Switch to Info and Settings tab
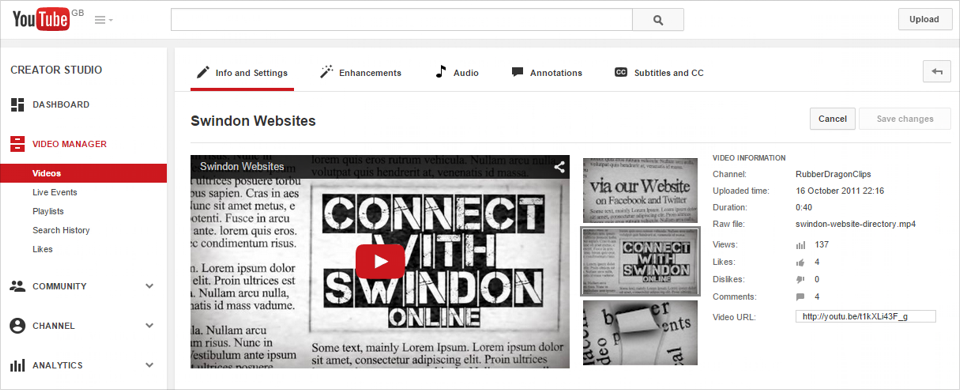Image resolution: width=960 pixels, height=390 pixels. tap(242, 73)
